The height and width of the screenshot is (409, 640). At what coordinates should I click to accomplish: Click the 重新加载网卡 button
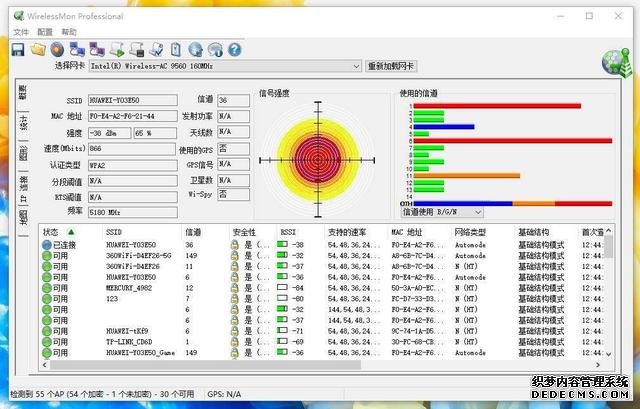coord(391,66)
